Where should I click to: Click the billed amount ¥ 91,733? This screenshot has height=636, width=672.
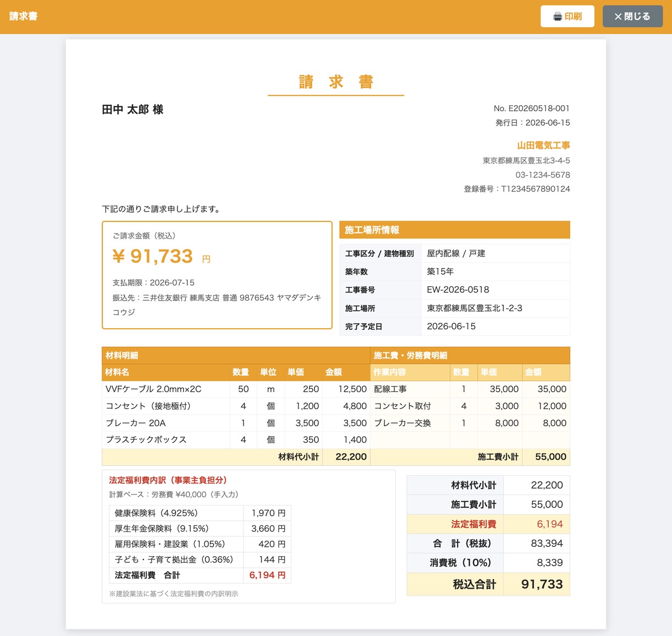click(x=153, y=256)
